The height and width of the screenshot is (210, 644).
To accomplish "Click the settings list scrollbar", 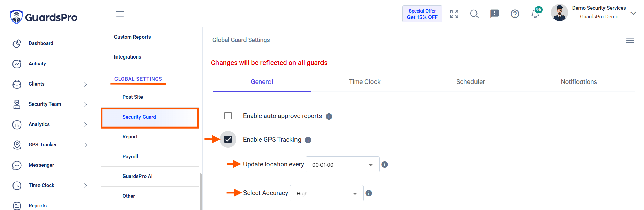I will 201,191.
